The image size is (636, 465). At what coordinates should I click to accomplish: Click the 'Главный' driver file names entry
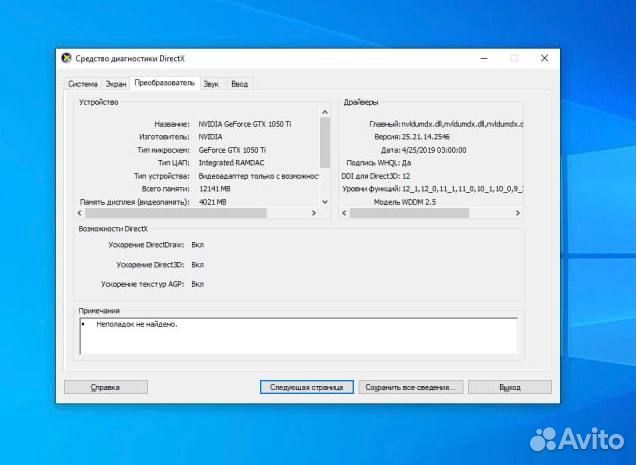pyautogui.click(x=446, y=124)
